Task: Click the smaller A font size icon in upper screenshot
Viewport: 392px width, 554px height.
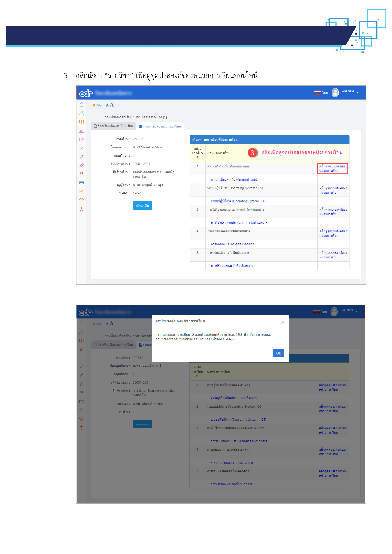Action: click(x=107, y=105)
